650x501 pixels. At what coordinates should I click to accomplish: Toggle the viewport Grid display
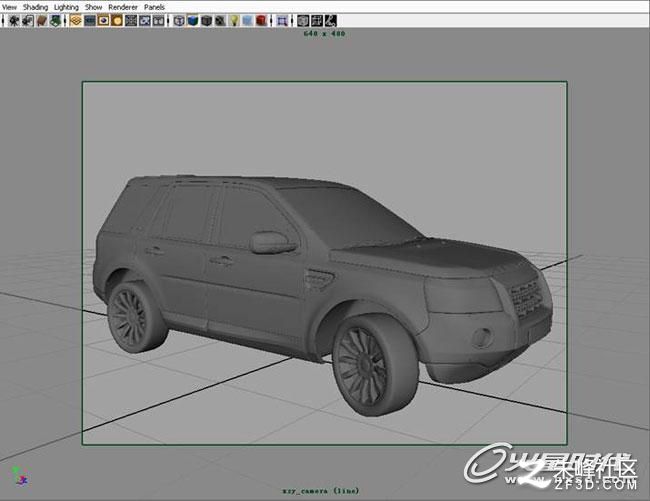coord(76,20)
